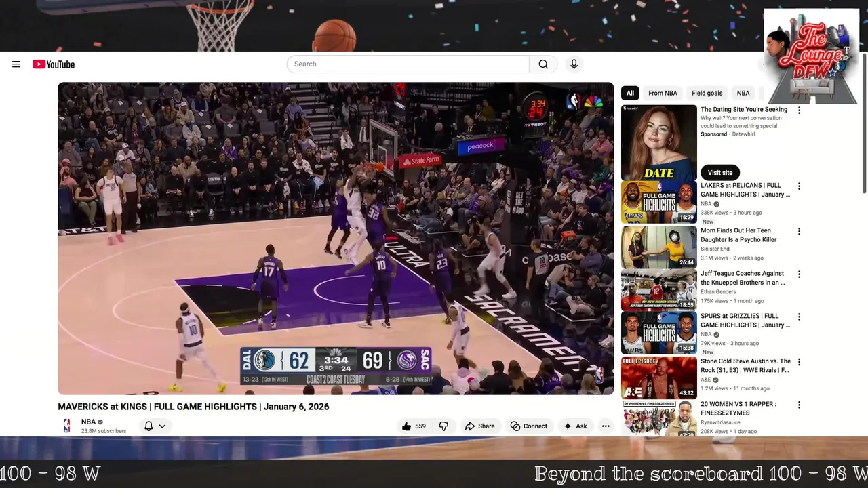
Task: Like the video with thumbs-up button
Action: [414, 426]
